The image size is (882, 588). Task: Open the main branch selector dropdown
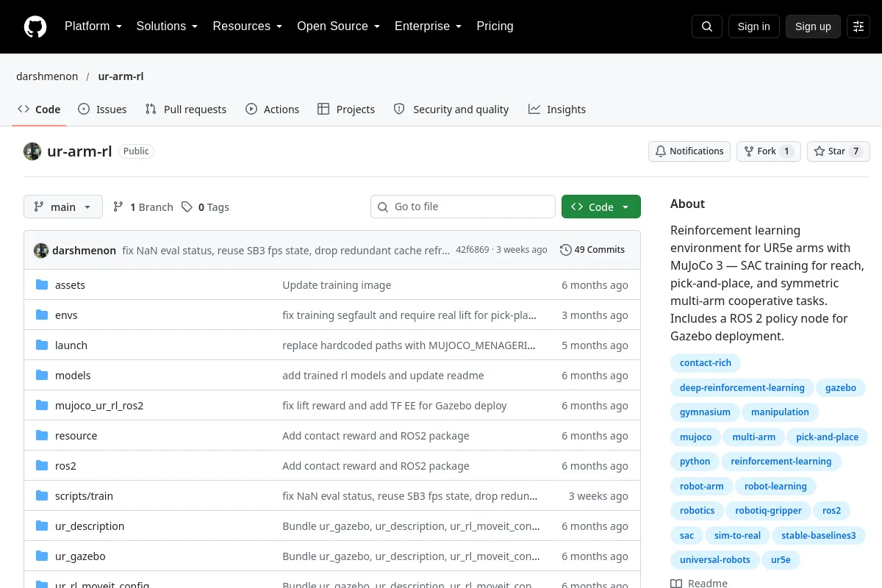tap(63, 207)
